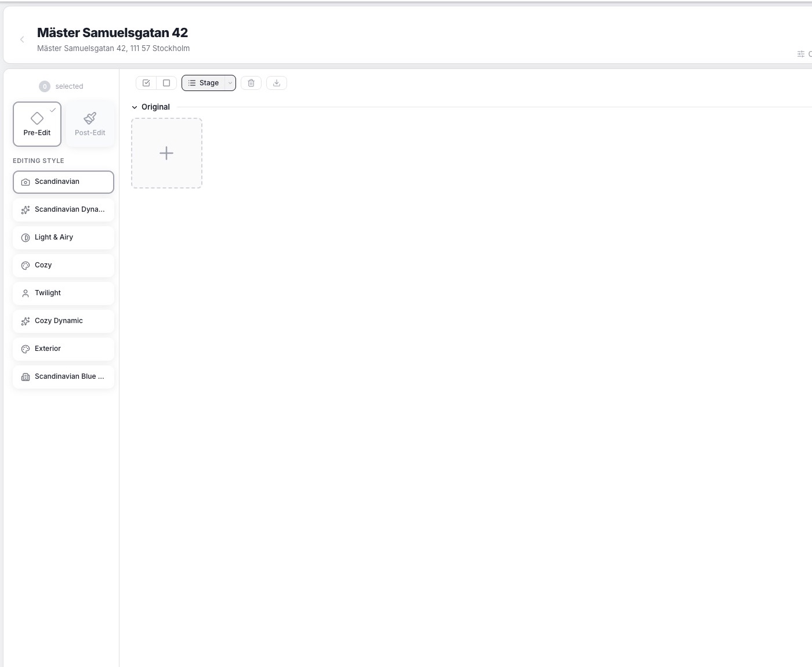Click the download icon in toolbar
This screenshot has width=812, height=667.
pos(277,83)
